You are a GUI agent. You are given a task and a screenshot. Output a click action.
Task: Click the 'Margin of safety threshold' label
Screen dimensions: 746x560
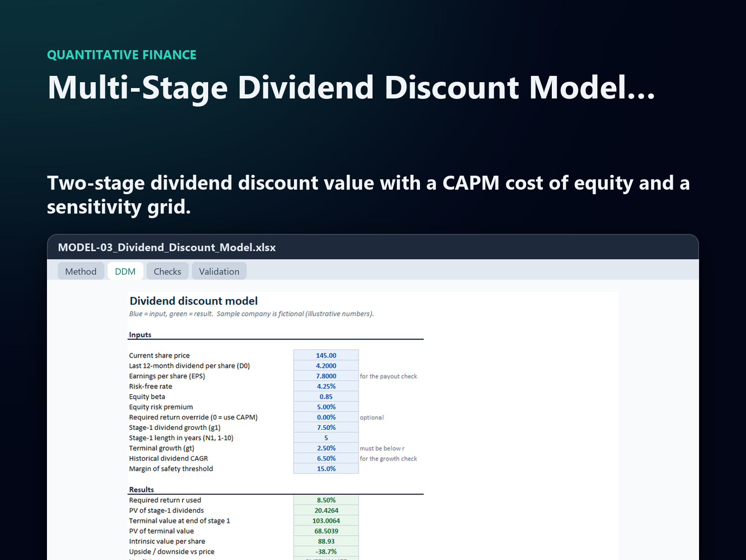[171, 469]
